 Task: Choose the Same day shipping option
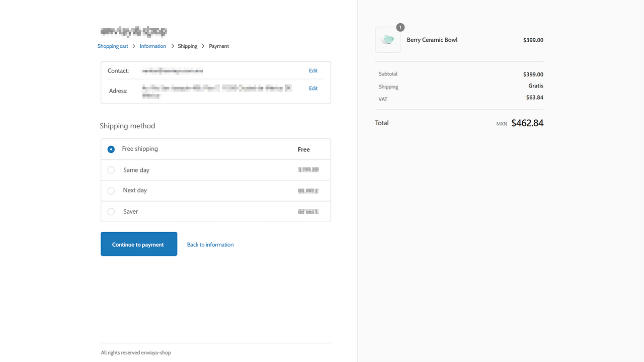pos(111,170)
